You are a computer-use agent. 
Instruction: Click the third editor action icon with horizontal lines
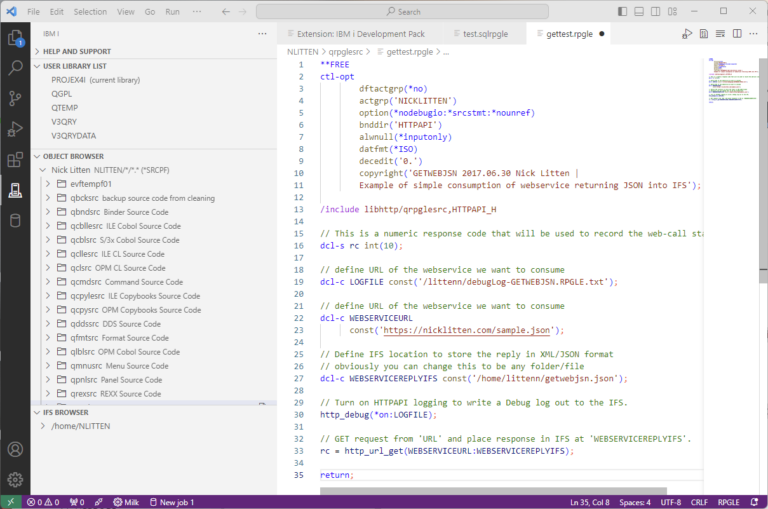pyautogui.click(x=720, y=34)
